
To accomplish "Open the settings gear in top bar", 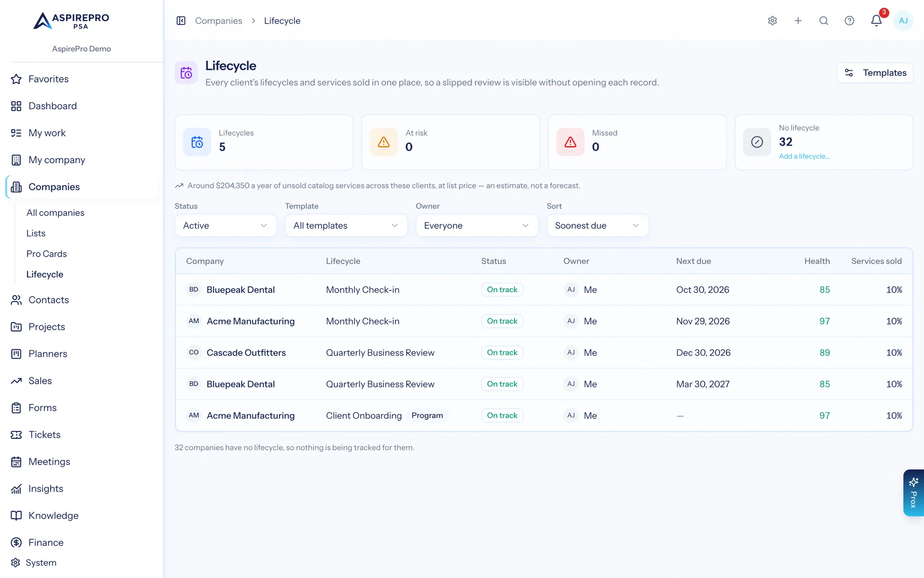I will (772, 21).
